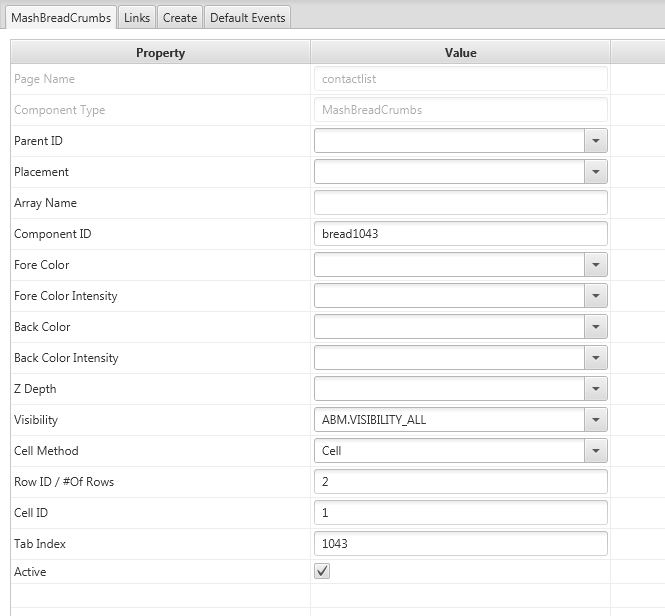
Task: Expand the Cell Method dropdown
Action: click(x=596, y=451)
